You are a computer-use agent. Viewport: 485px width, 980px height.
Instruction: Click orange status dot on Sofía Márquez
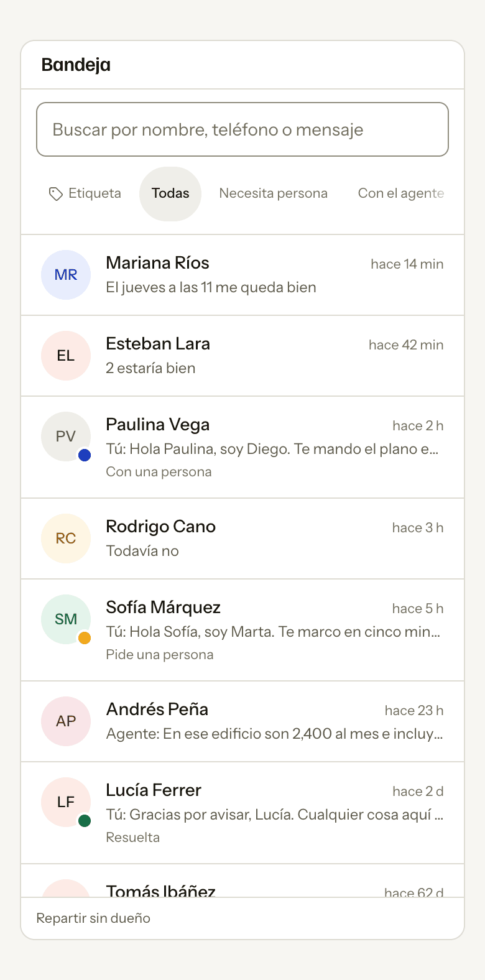tap(85, 638)
